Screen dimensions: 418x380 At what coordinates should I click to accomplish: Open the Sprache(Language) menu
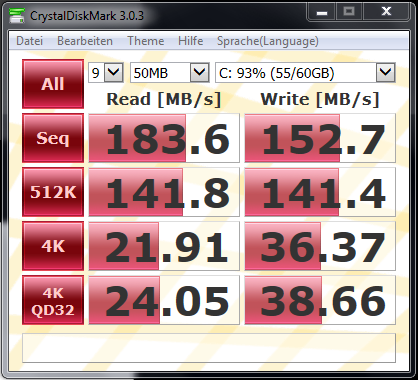point(268,41)
